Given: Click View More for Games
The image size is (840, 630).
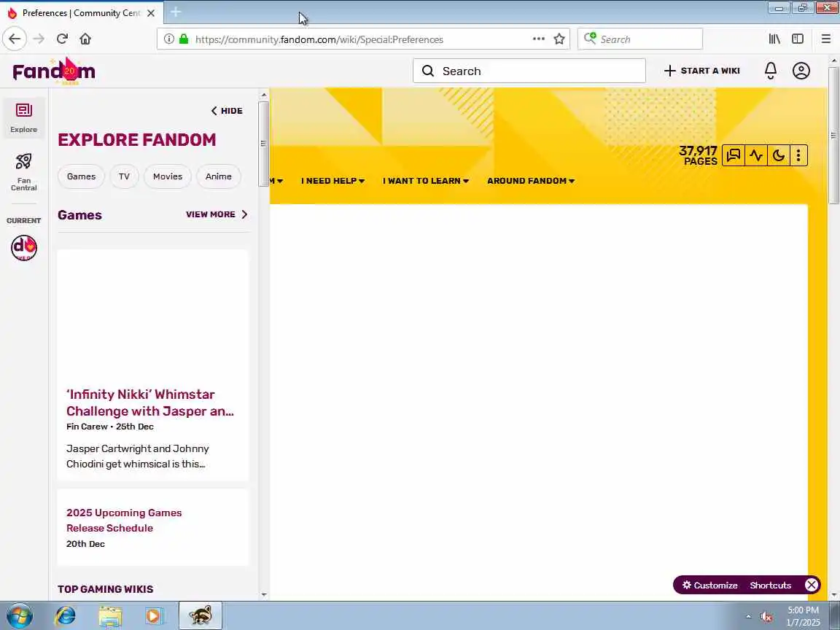Looking at the screenshot, I should click(x=217, y=214).
